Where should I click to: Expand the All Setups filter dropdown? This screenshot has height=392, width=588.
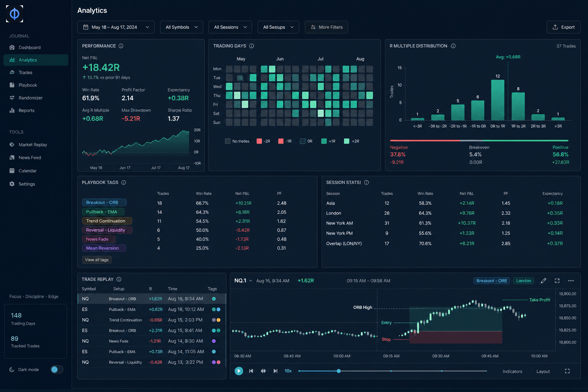278,27
